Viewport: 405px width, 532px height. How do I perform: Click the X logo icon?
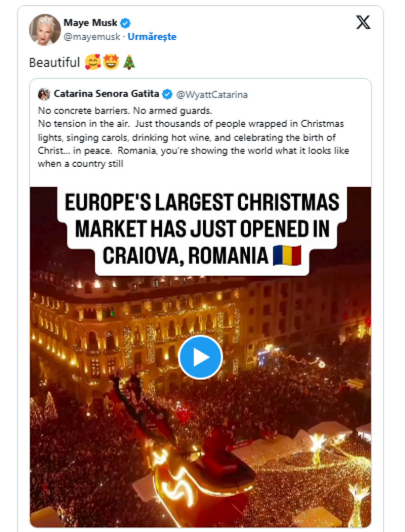click(363, 23)
